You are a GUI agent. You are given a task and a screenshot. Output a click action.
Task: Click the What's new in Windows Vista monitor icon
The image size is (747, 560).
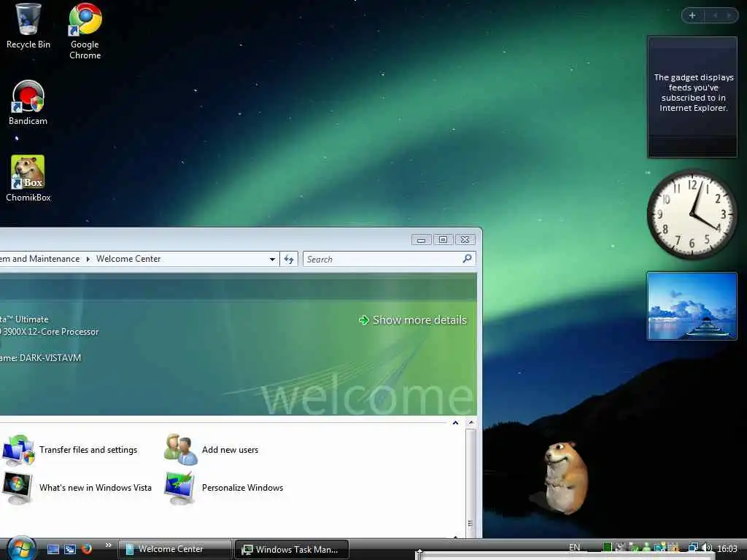(x=18, y=488)
